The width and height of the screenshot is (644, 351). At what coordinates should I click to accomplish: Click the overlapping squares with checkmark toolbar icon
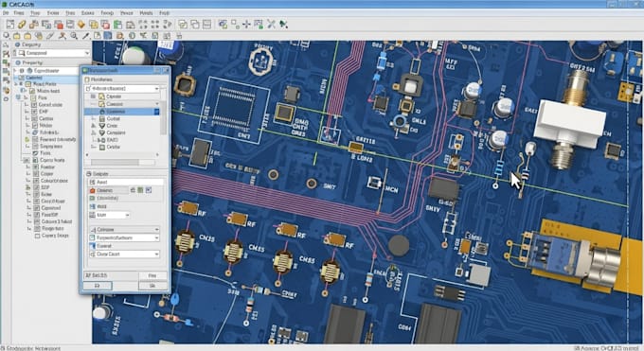click(x=183, y=25)
